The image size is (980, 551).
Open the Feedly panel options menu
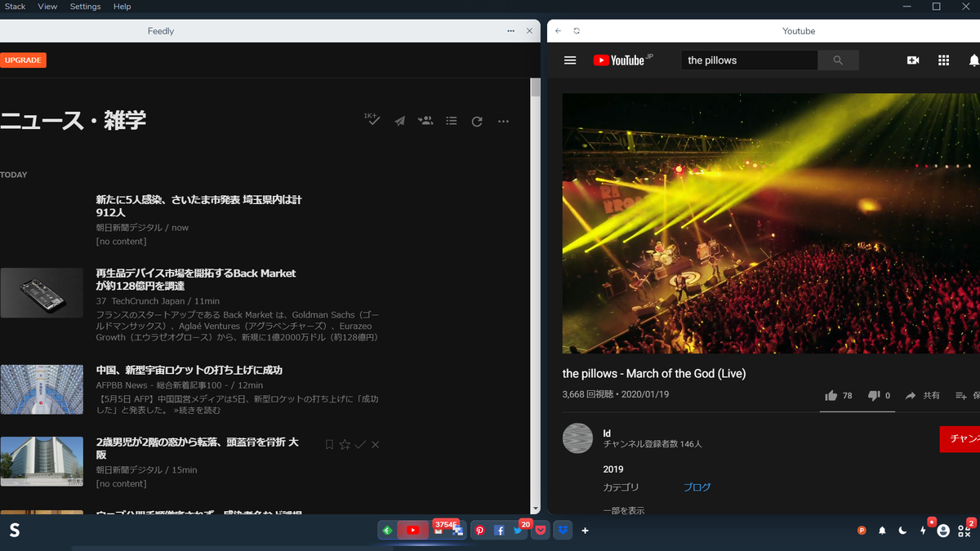coord(511,31)
